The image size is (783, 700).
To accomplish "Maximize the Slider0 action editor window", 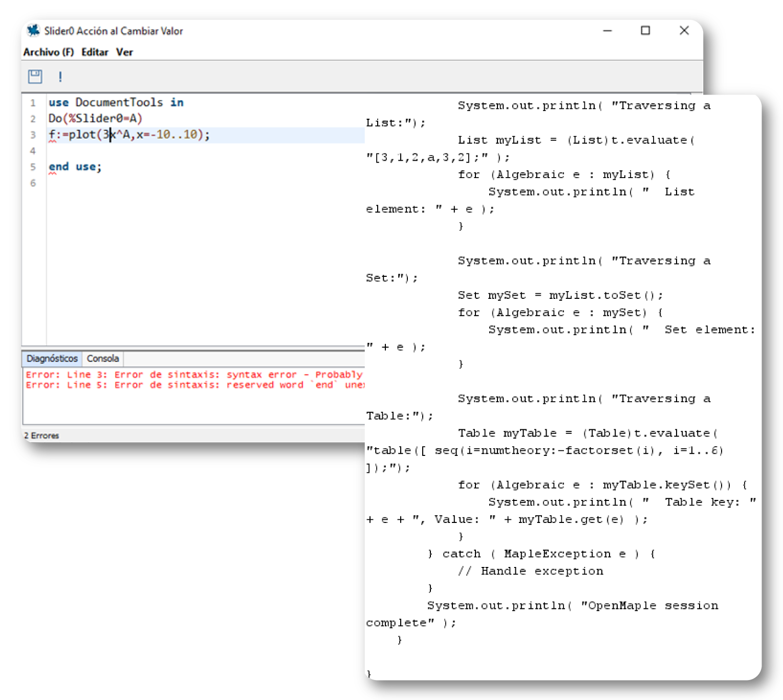I will [645, 31].
